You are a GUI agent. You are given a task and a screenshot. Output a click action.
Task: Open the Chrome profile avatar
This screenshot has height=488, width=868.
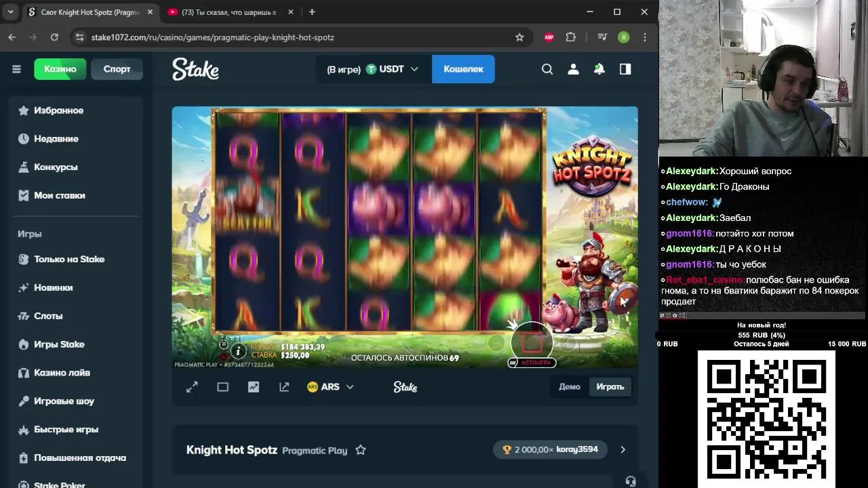(x=623, y=37)
